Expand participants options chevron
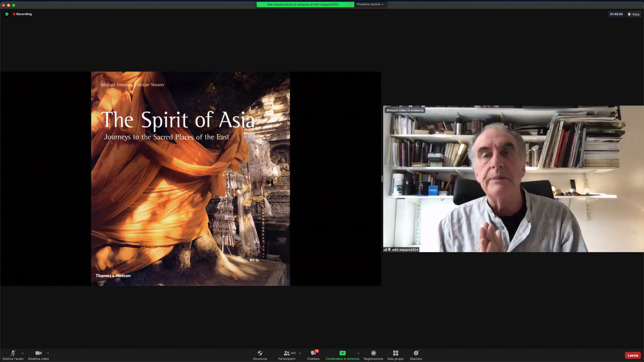 tap(300, 353)
